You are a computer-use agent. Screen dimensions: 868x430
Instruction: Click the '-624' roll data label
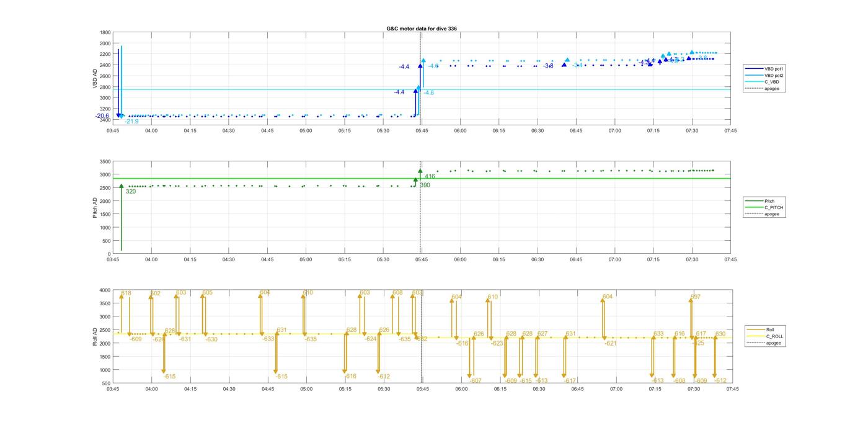tap(370, 339)
